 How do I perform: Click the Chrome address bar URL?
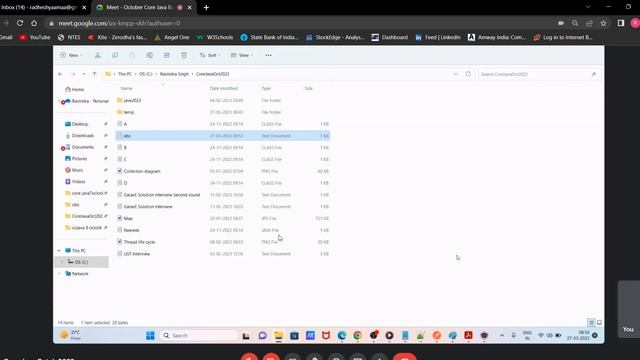point(119,23)
